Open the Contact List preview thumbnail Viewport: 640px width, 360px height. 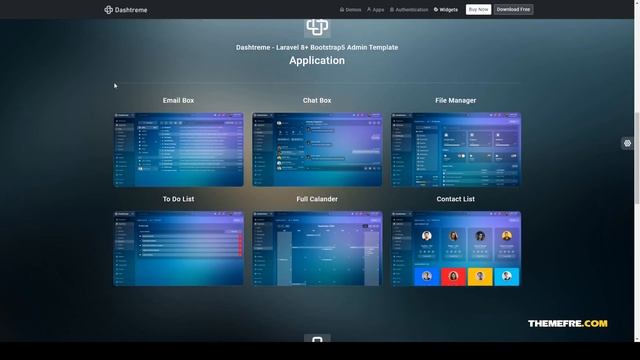pos(456,249)
